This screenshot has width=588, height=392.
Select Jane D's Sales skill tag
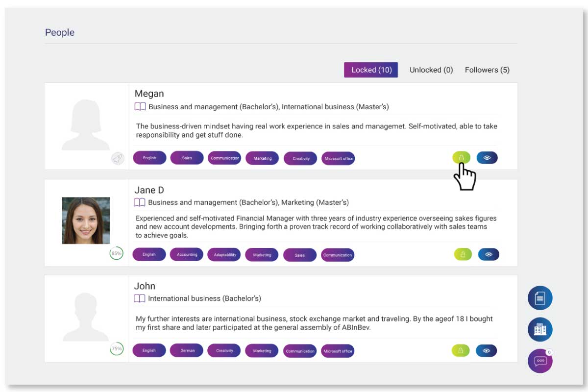coord(300,255)
